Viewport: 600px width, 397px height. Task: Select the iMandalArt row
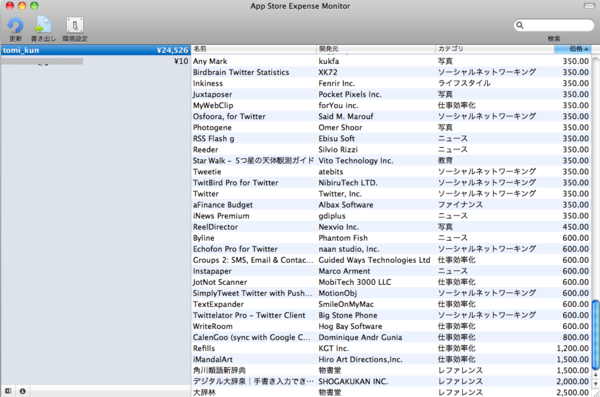pyautogui.click(x=391, y=359)
